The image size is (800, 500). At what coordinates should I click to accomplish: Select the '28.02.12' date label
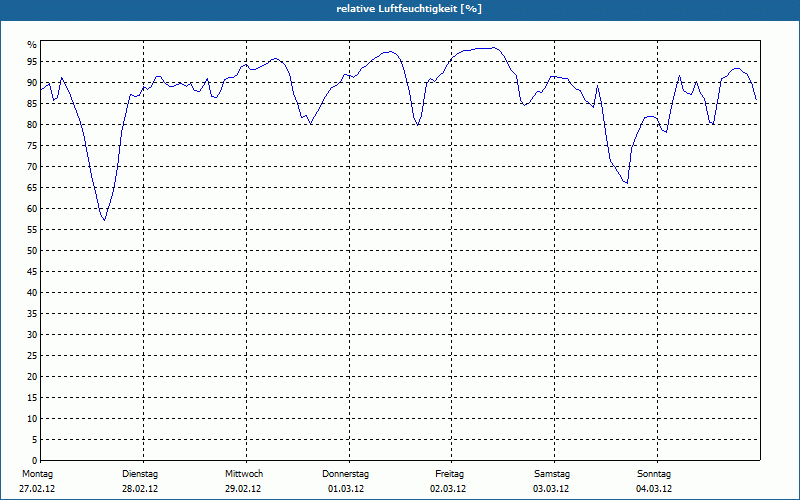[x=140, y=489]
